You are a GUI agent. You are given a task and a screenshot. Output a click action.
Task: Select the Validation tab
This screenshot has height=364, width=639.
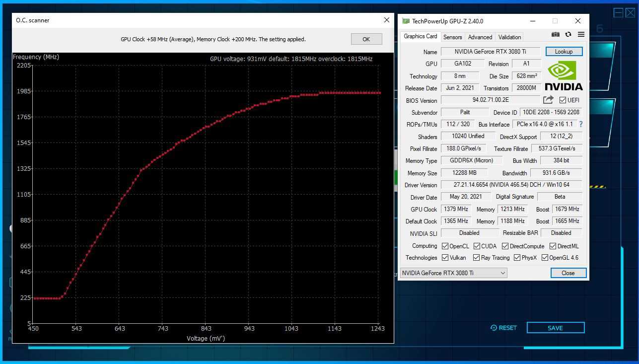(509, 37)
